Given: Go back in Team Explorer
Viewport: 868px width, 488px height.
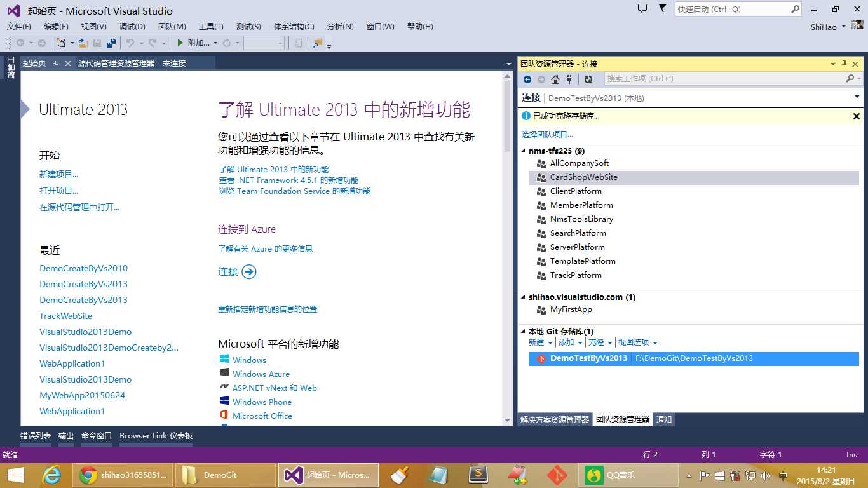Looking at the screenshot, I should click(527, 79).
